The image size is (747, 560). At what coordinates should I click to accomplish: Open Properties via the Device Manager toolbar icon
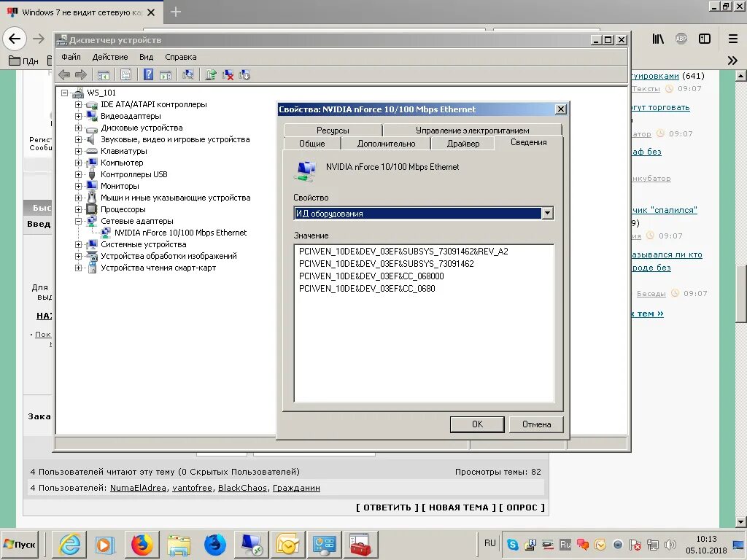[125, 75]
